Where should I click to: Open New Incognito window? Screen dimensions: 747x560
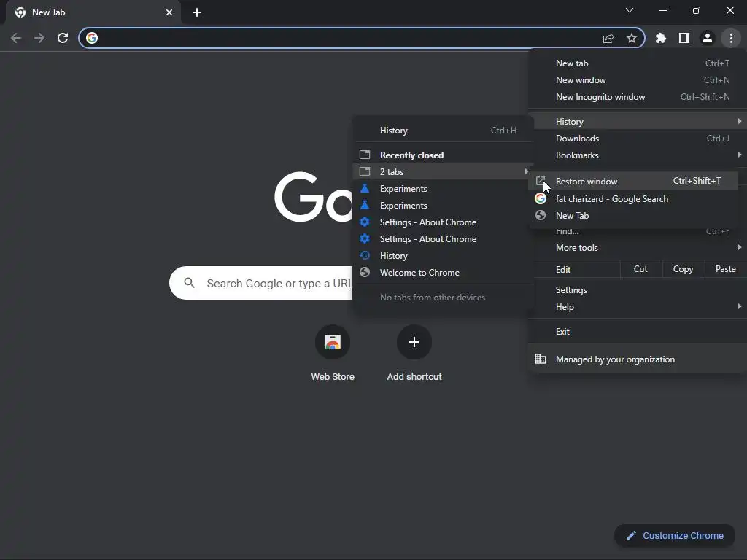(x=638, y=97)
